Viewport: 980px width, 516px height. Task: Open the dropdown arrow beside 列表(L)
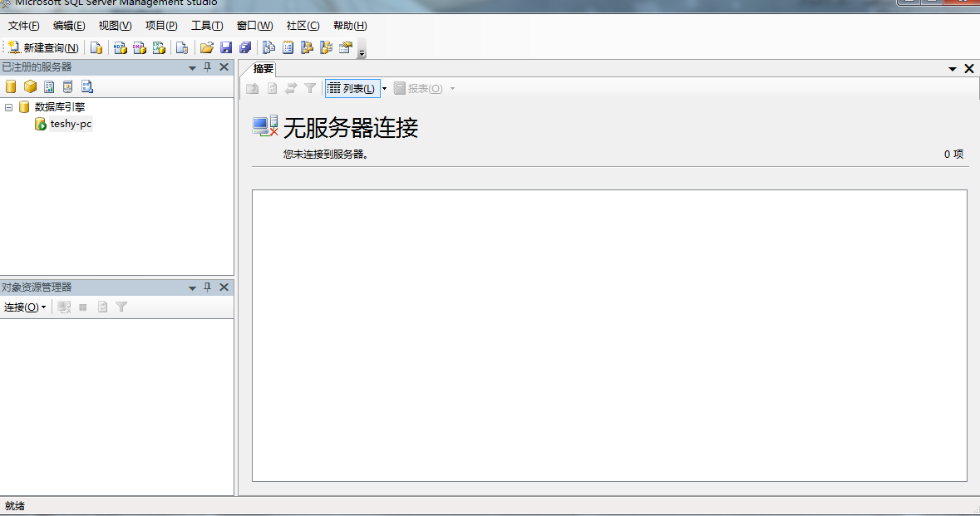[x=384, y=89]
